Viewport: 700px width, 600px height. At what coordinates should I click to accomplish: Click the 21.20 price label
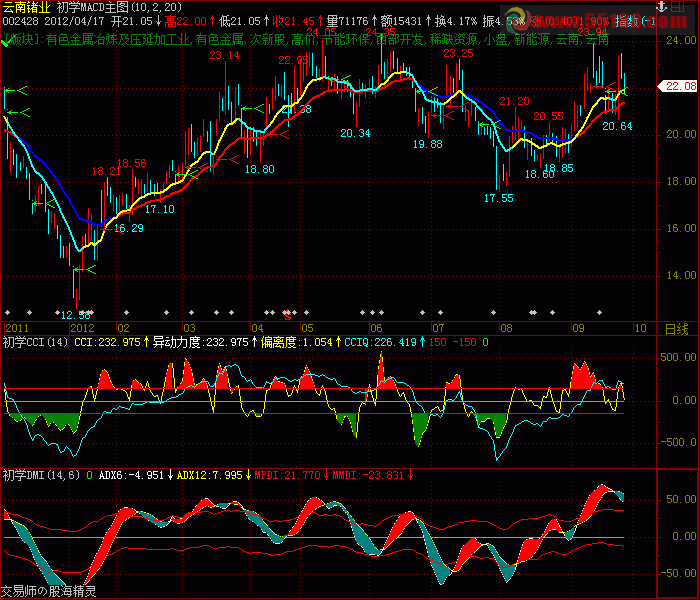point(514,101)
